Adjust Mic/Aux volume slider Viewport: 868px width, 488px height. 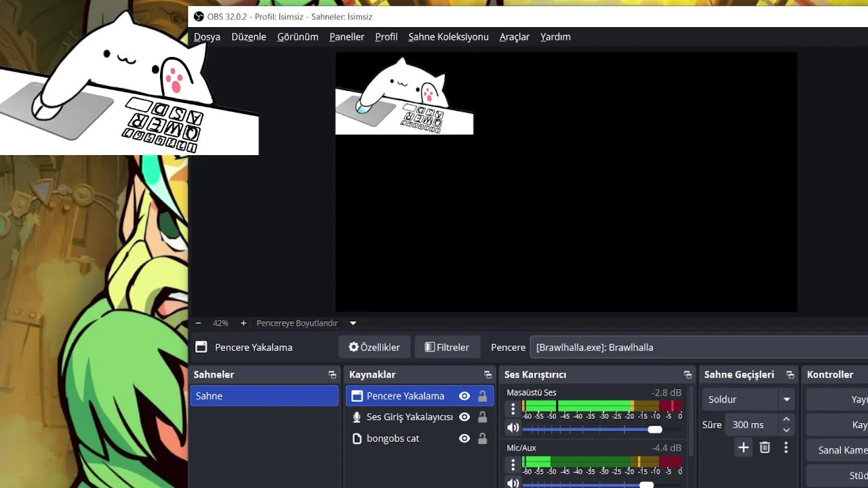coord(602,485)
